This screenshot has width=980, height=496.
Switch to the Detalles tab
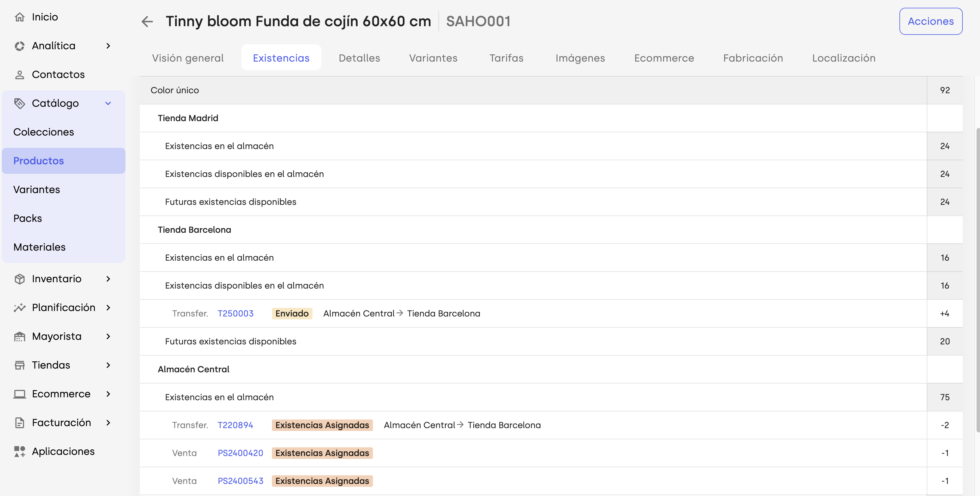point(359,58)
